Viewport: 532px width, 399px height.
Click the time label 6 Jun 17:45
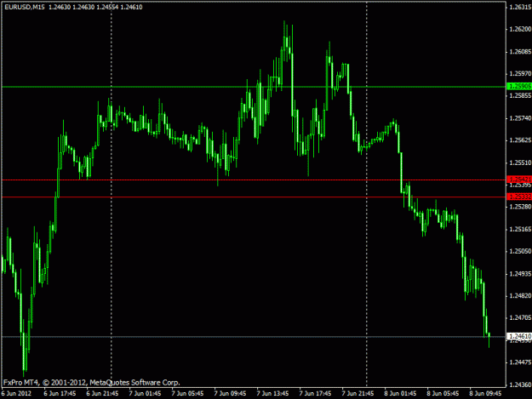(x=60, y=393)
